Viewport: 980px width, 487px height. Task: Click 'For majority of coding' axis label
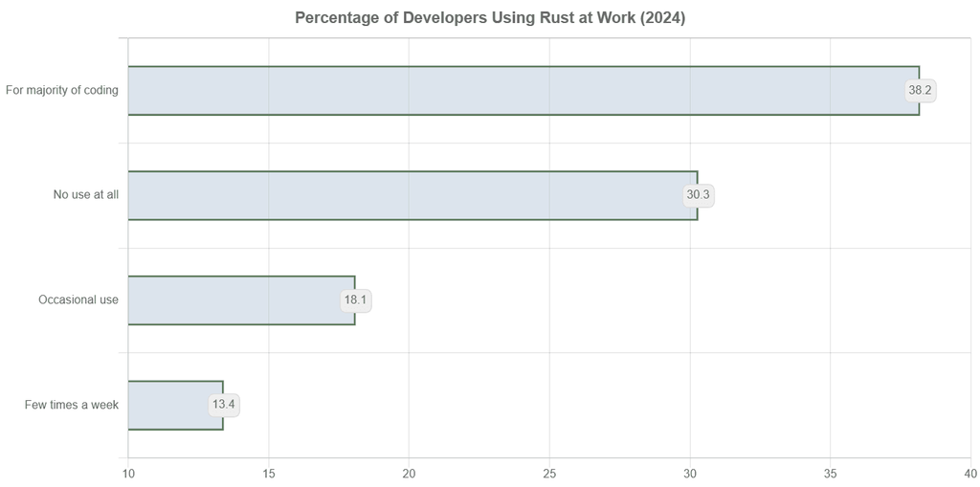pos(62,91)
